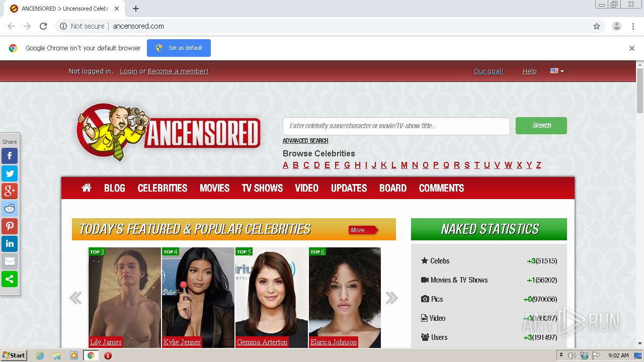The image size is (644, 362).
Task: Open the ADVANCED SEARCH link
Action: (x=305, y=141)
